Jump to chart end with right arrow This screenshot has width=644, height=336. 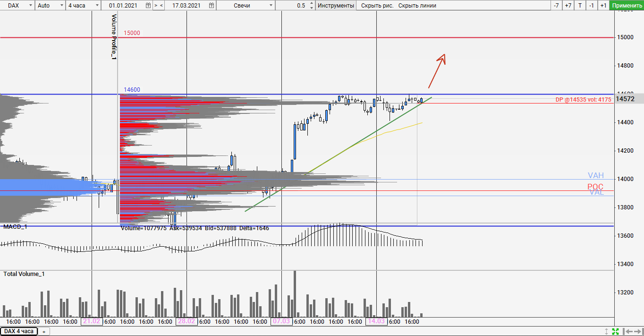pos(637,331)
